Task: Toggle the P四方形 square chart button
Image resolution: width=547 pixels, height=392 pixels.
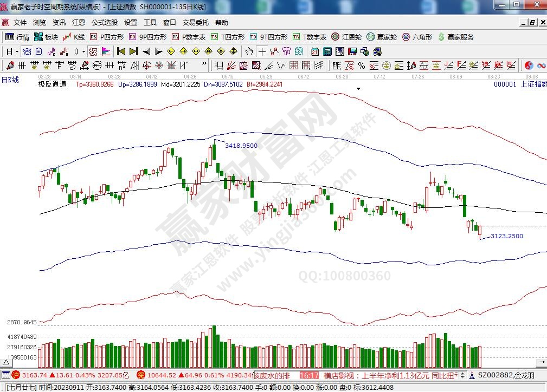Action: click(107, 37)
